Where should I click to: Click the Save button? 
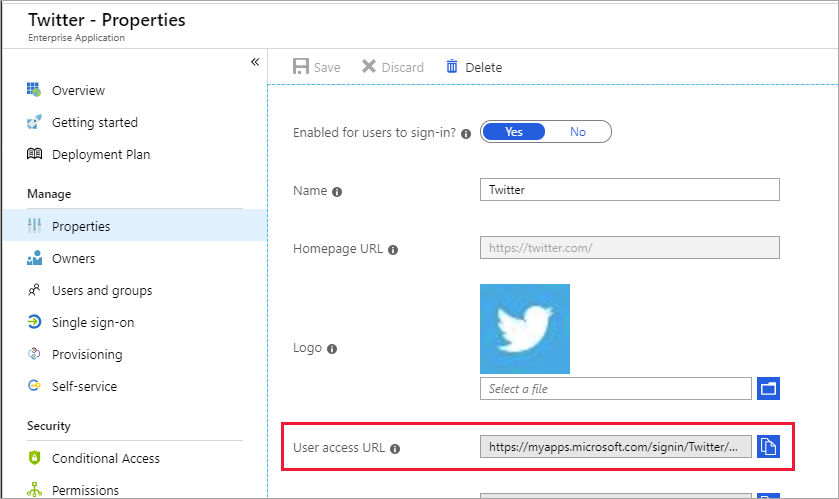click(x=316, y=67)
